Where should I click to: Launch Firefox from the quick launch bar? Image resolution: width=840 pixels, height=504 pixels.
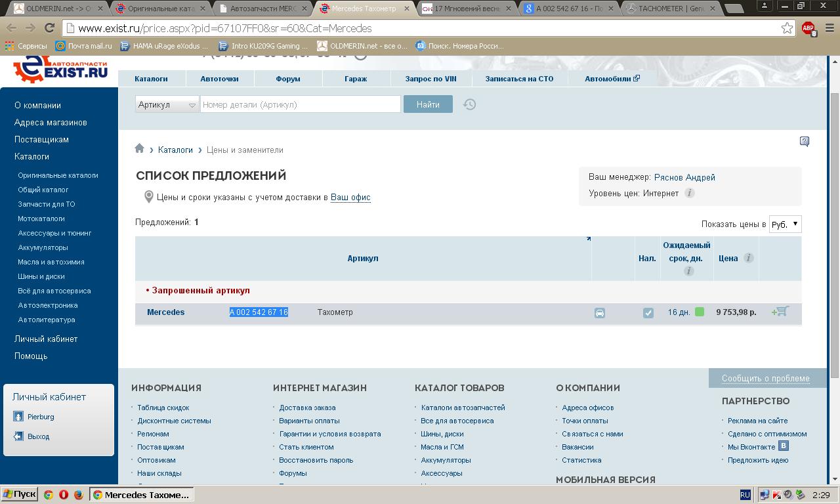(78, 495)
